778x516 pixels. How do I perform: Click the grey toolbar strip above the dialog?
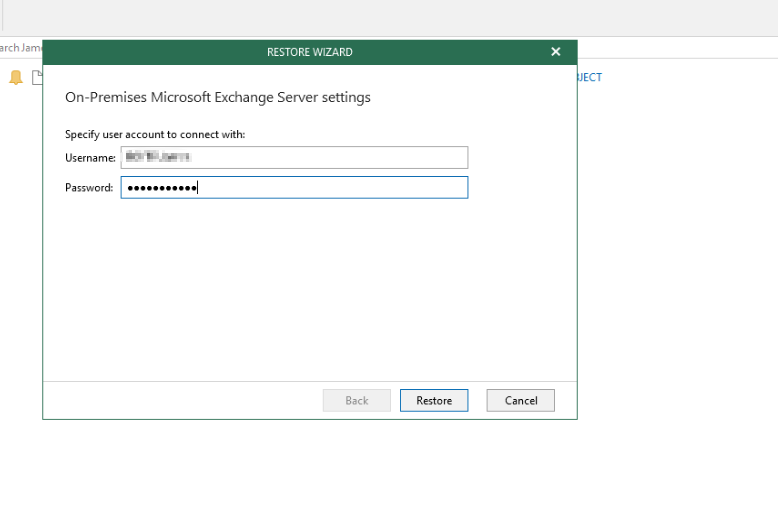pos(400,18)
